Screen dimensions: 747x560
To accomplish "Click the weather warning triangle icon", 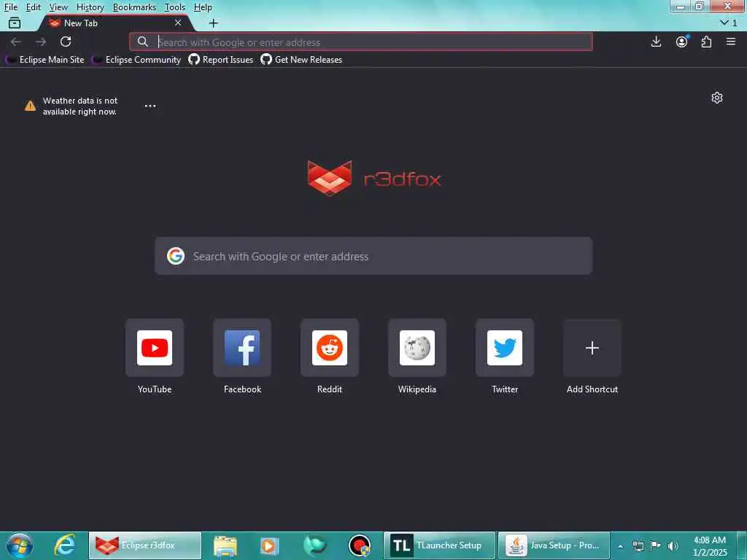I will (x=30, y=106).
